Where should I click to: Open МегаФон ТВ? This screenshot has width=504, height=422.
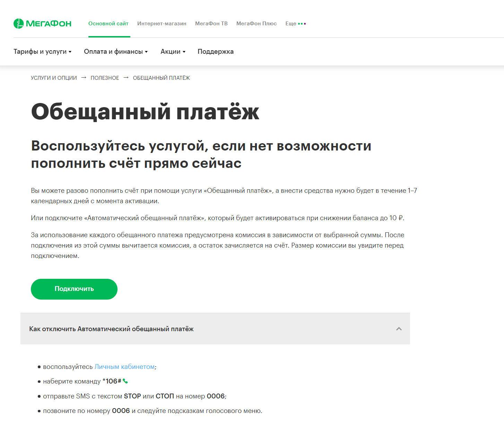pos(211,24)
